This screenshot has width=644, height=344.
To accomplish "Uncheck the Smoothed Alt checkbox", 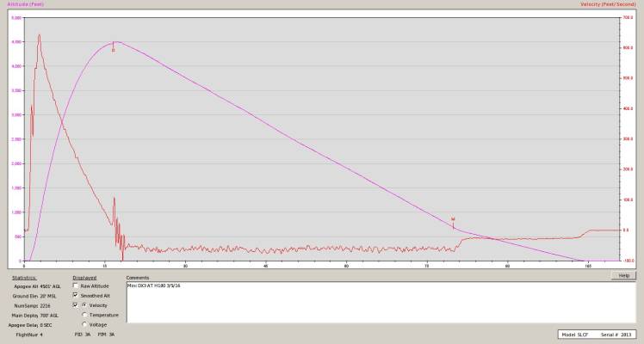I will tap(76, 295).
